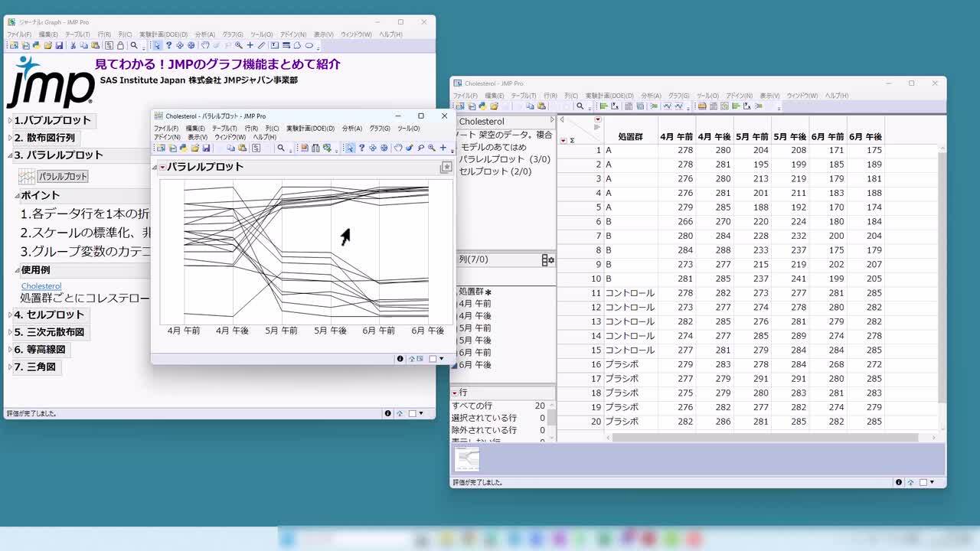980x551 pixels.
Task: Click the 処置群 column header
Action: [630, 137]
